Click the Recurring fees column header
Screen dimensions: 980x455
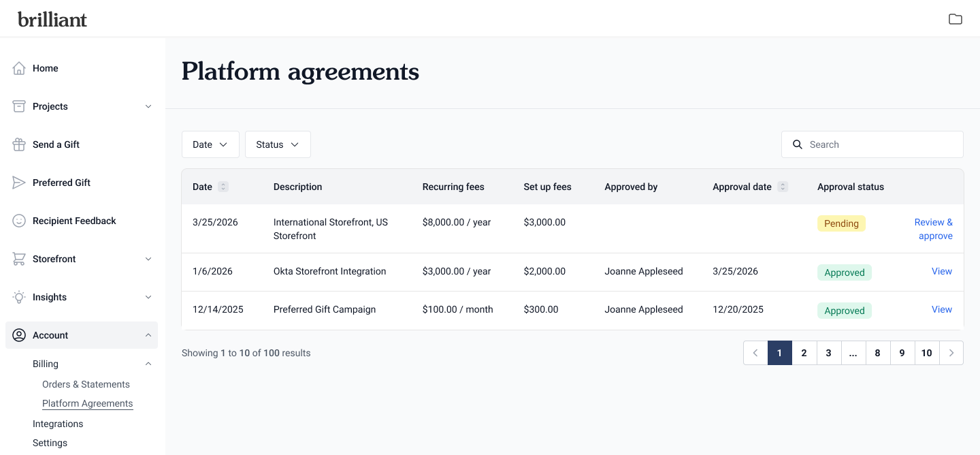coord(453,187)
